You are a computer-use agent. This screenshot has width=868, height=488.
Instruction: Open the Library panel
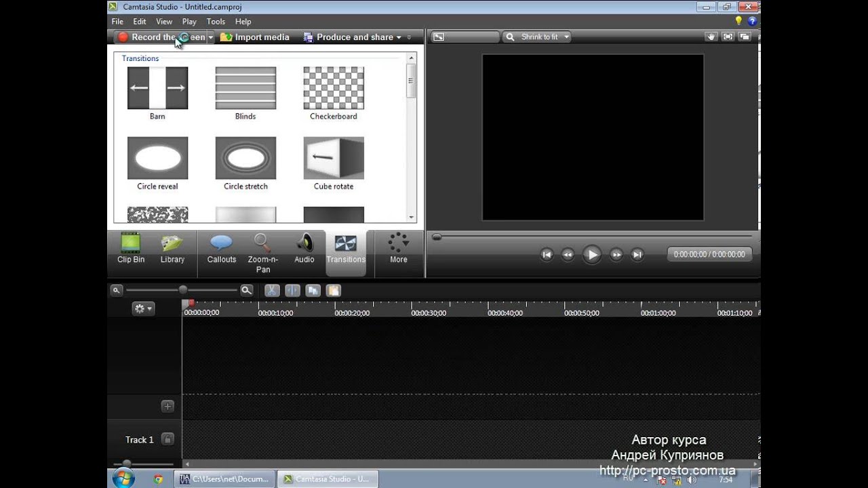click(x=172, y=249)
